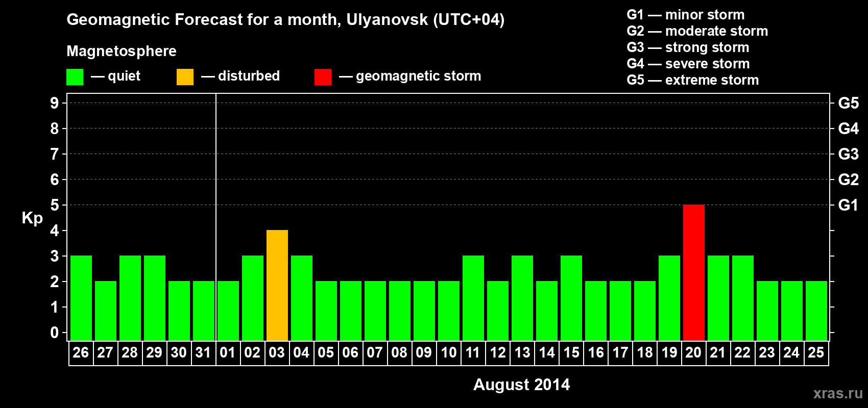Click the red geomagnetic storm legend swatch
The height and width of the screenshot is (408, 868).
[x=323, y=77]
